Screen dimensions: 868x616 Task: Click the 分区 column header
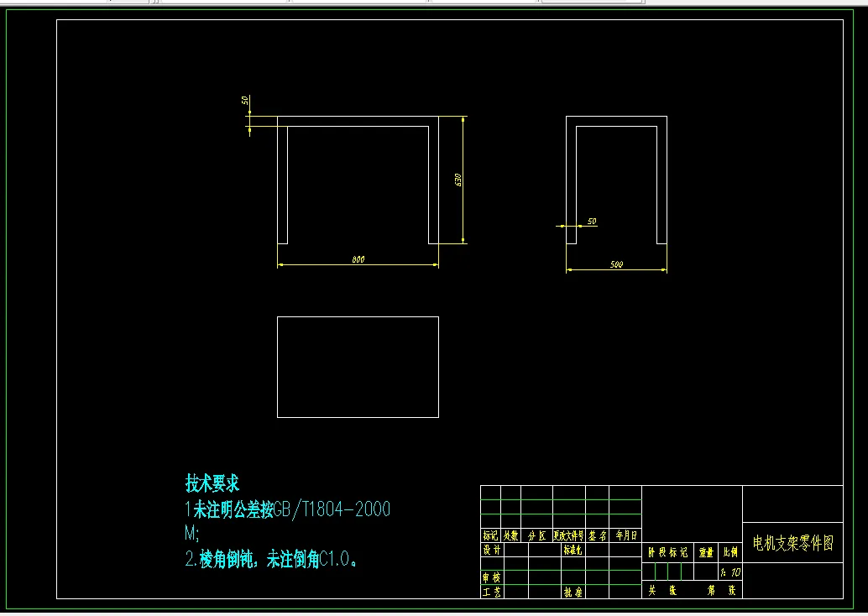[536, 535]
